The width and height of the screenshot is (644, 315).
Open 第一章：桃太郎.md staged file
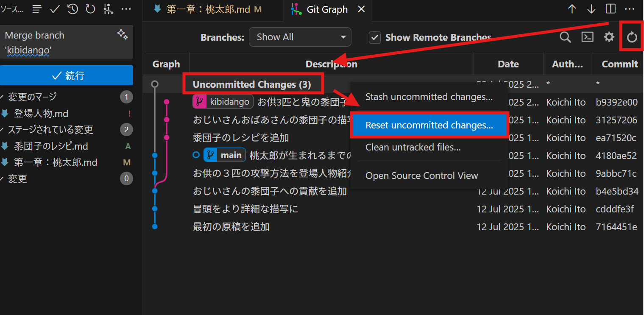pyautogui.click(x=66, y=162)
